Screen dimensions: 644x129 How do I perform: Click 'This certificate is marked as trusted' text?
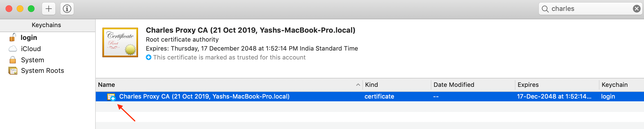229,58
